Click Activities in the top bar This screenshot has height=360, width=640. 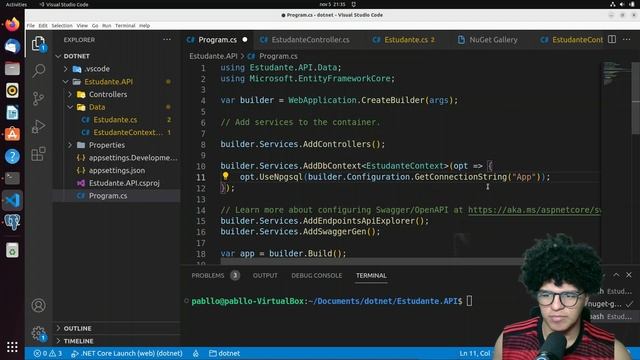point(16,4)
